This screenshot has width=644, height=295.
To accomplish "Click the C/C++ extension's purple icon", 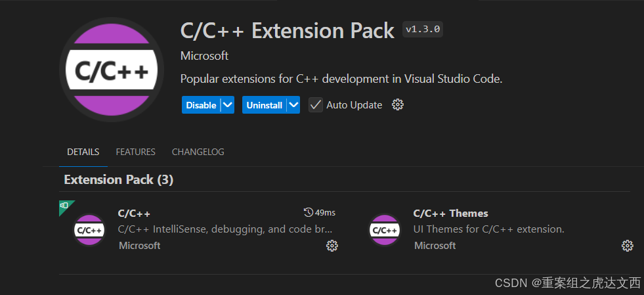I will point(89,230).
